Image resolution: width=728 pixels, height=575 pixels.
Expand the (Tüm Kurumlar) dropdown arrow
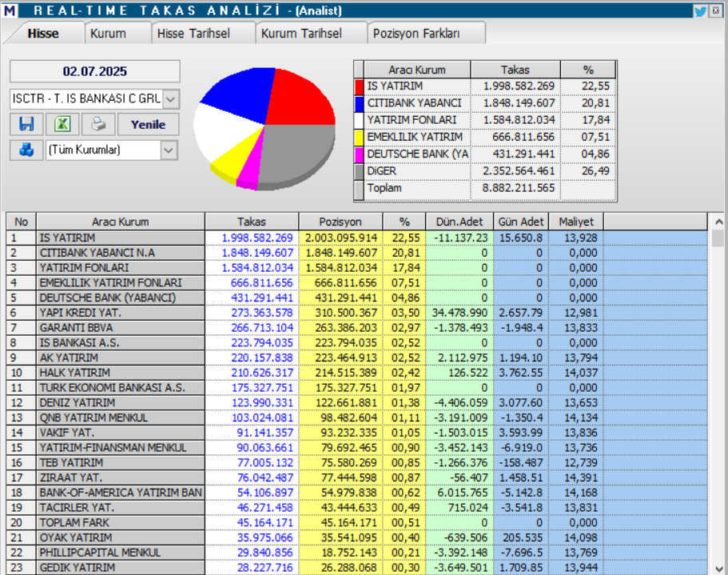pos(169,150)
